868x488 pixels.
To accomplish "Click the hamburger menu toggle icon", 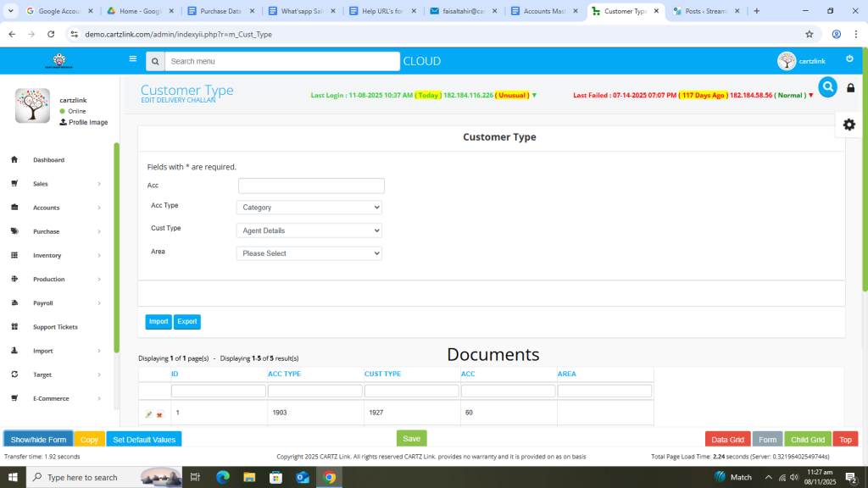I will 132,59.
